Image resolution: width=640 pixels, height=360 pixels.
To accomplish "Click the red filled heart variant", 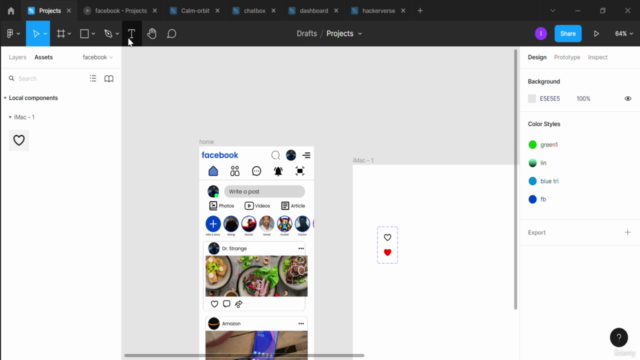I will tap(387, 252).
